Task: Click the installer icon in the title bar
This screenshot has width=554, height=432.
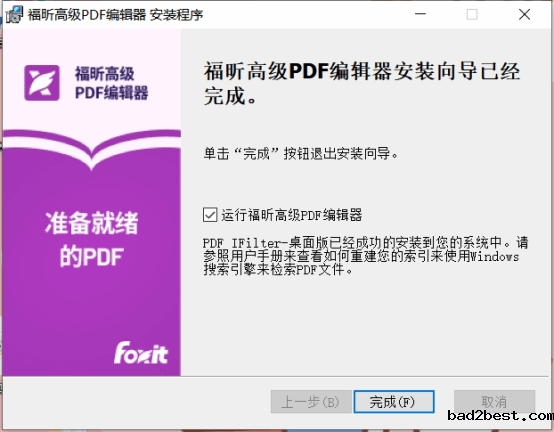Action: point(14,14)
